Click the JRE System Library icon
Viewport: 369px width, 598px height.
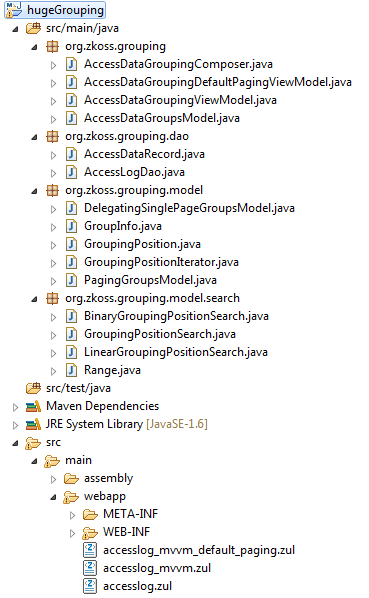33,424
